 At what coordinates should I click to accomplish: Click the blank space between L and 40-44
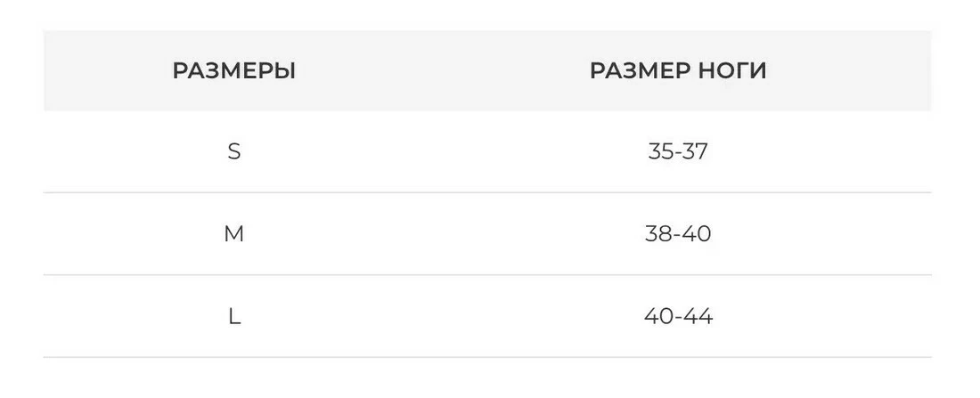tap(445, 316)
